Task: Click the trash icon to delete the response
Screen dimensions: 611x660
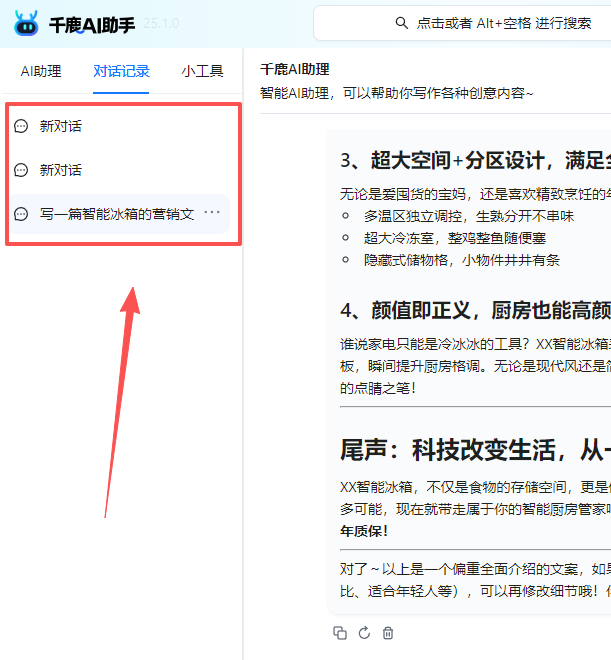Action: [x=389, y=633]
